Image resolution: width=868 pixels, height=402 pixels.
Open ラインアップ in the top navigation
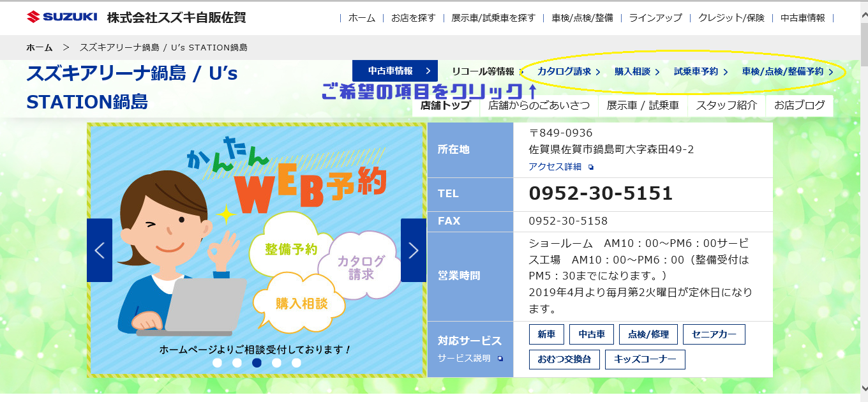point(655,18)
